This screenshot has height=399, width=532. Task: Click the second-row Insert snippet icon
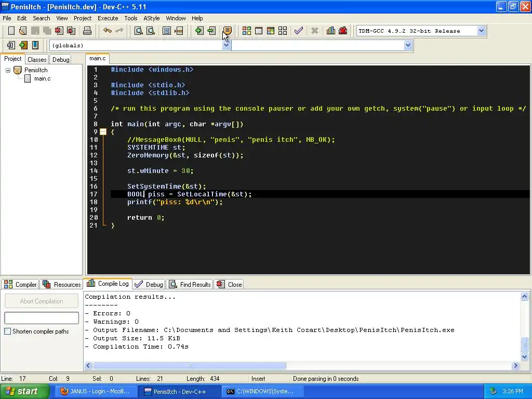pos(11,45)
